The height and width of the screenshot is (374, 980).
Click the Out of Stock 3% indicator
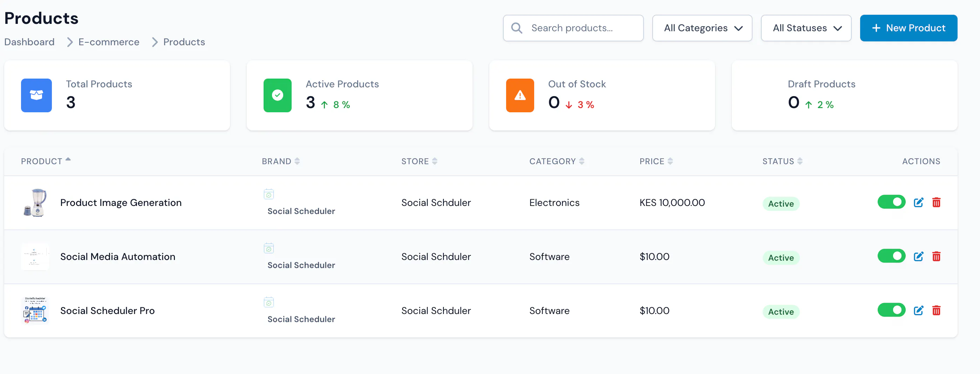point(580,105)
